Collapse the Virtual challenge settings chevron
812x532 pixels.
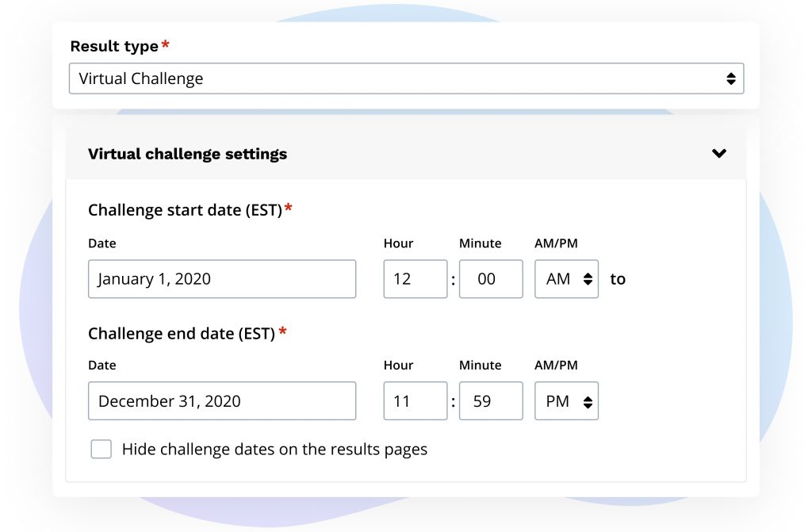pos(718,154)
